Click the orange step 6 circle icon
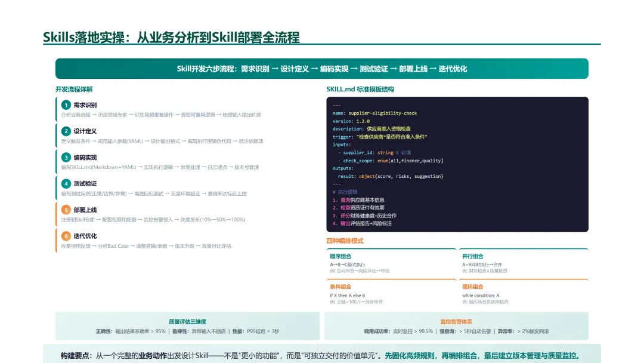The width and height of the screenshot is (644, 363). 66,236
